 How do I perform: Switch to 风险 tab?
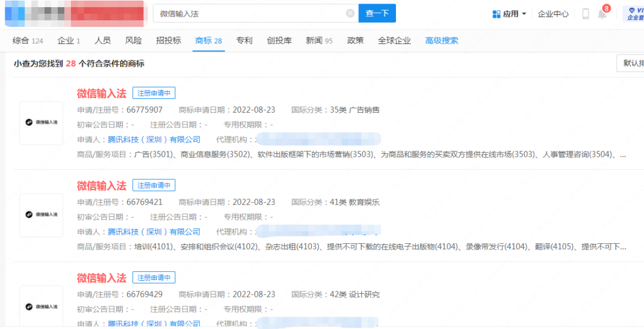[134, 41]
